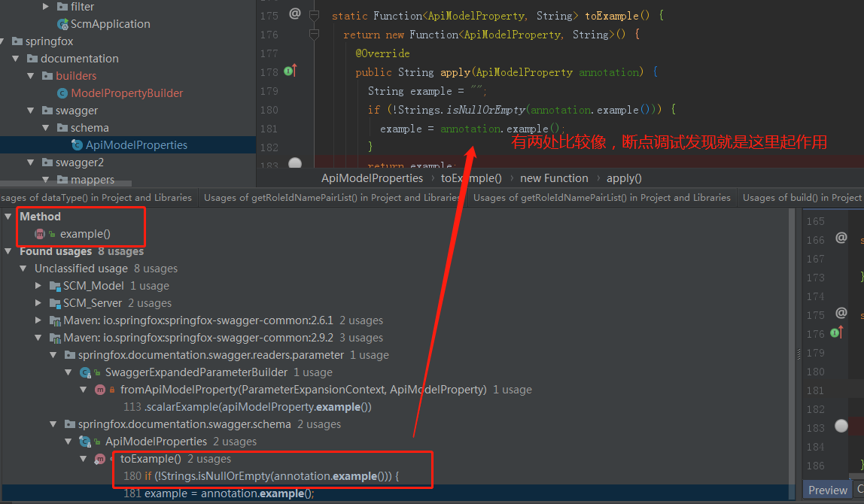The height and width of the screenshot is (504, 864).
Task: Expand the SCM_Server usages node
Action: tap(38, 302)
